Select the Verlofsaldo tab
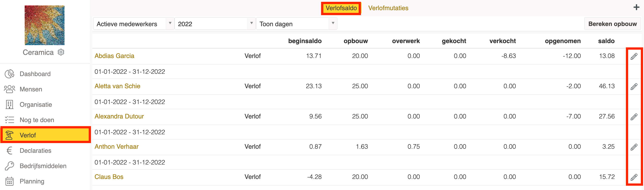The height and width of the screenshot is (190, 644). click(x=341, y=8)
